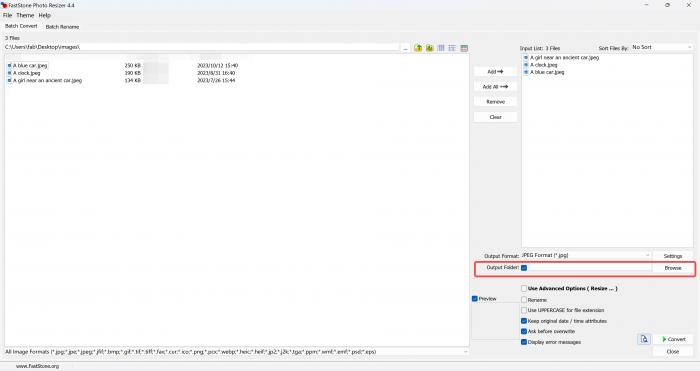Switch to the Batch Rename tab

(62, 27)
